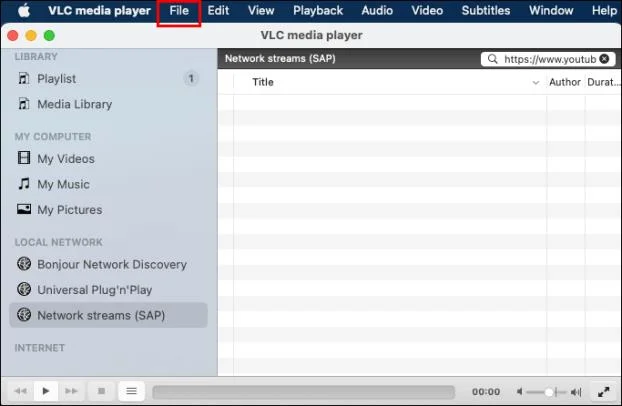Sort by the Duration column header
This screenshot has height=406, width=622.
pos(603,82)
